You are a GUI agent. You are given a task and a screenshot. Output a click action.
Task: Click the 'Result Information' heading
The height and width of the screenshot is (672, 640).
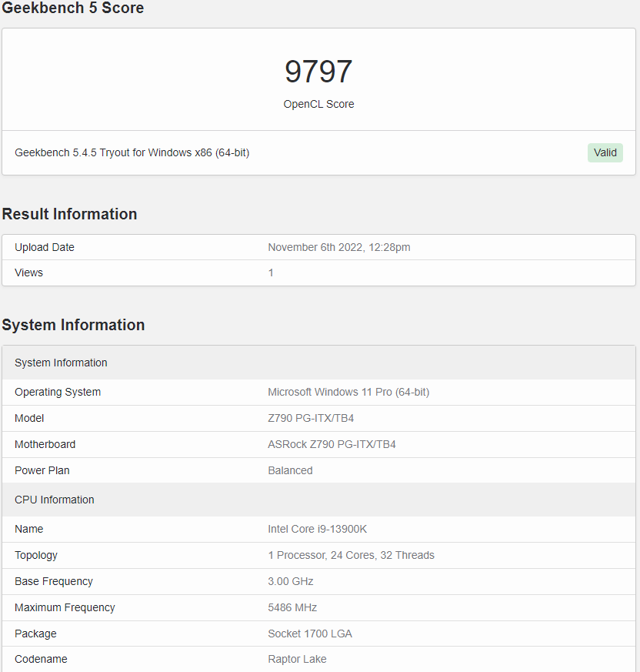(69, 214)
